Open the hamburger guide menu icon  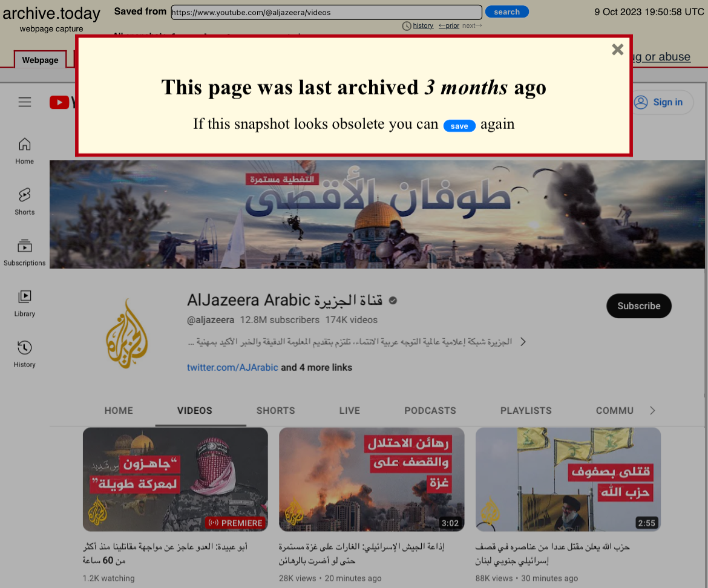click(25, 102)
